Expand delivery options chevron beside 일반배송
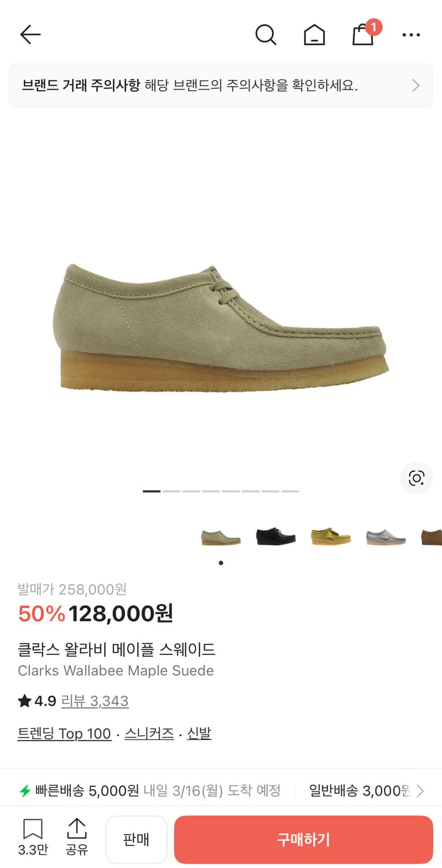442x868 pixels. point(421,790)
